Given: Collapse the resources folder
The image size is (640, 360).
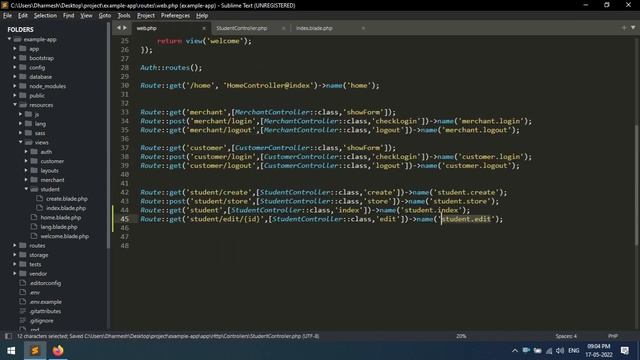Looking at the screenshot, I should (15, 105).
